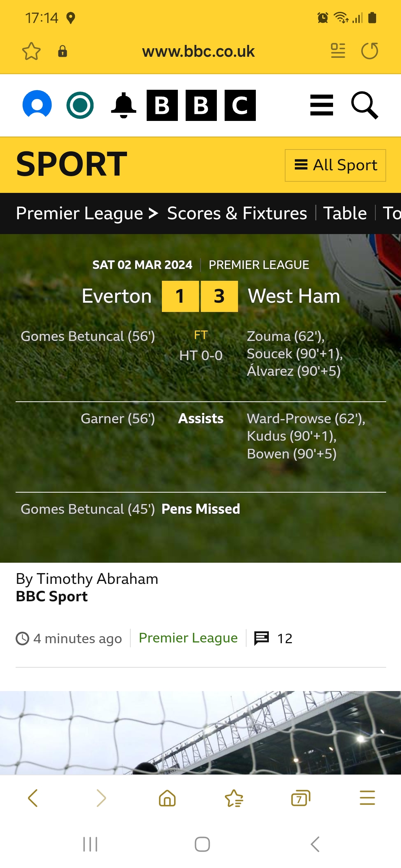The height and width of the screenshot is (868, 401).
Task: Switch to Scores & Fixtures tab
Action: (237, 213)
